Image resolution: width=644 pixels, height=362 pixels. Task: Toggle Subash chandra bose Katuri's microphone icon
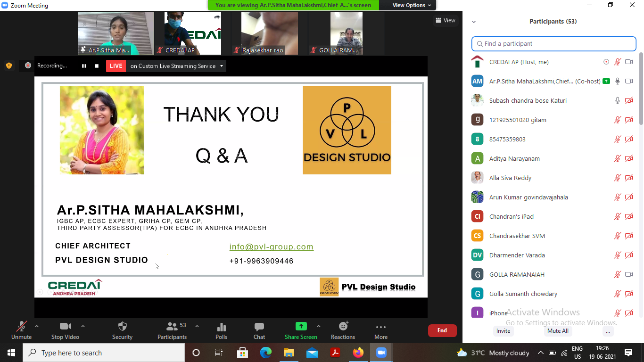pyautogui.click(x=617, y=100)
